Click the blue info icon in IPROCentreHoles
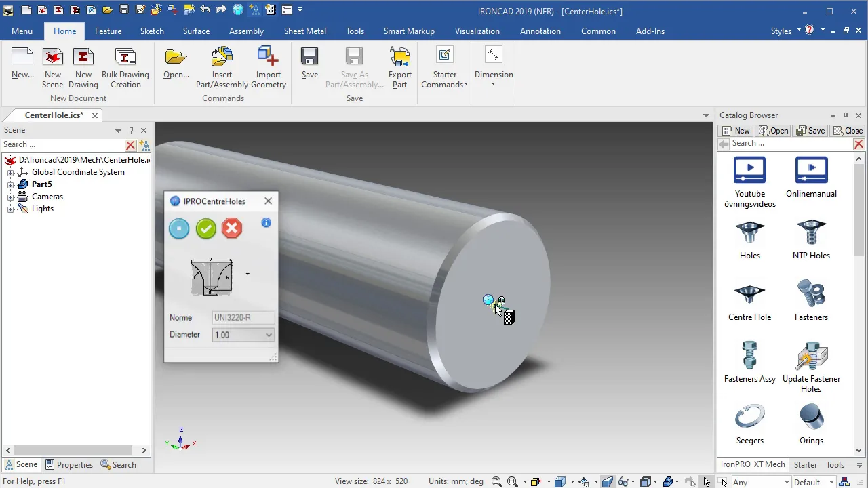868x488 pixels. tap(266, 222)
